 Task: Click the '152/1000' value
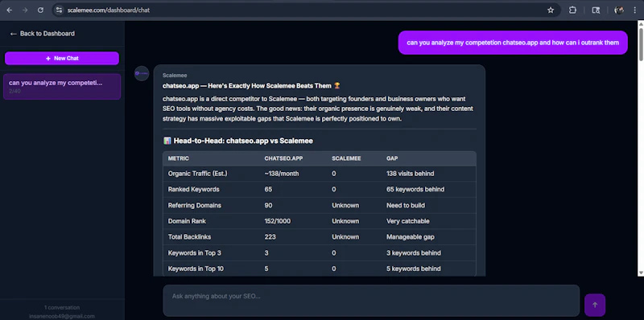tap(277, 221)
